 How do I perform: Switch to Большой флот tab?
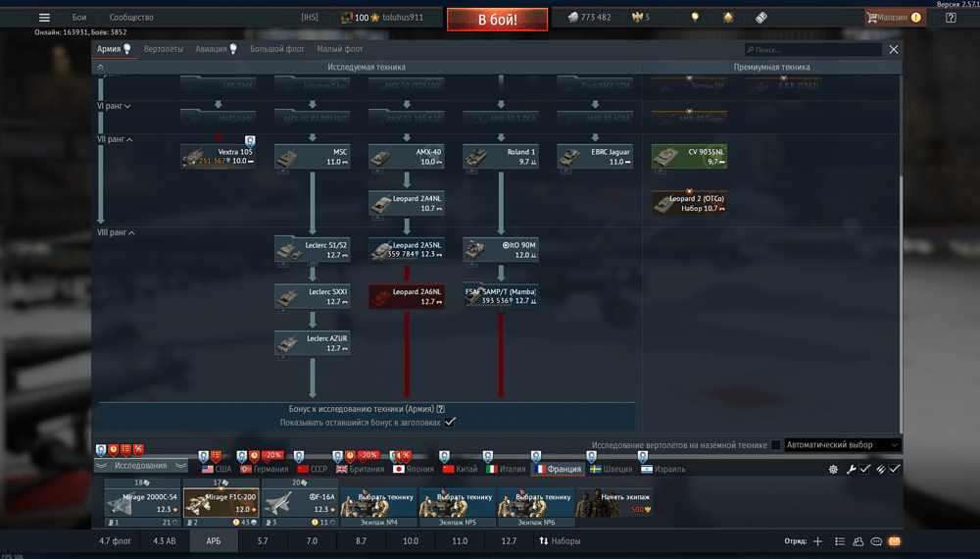point(277,49)
